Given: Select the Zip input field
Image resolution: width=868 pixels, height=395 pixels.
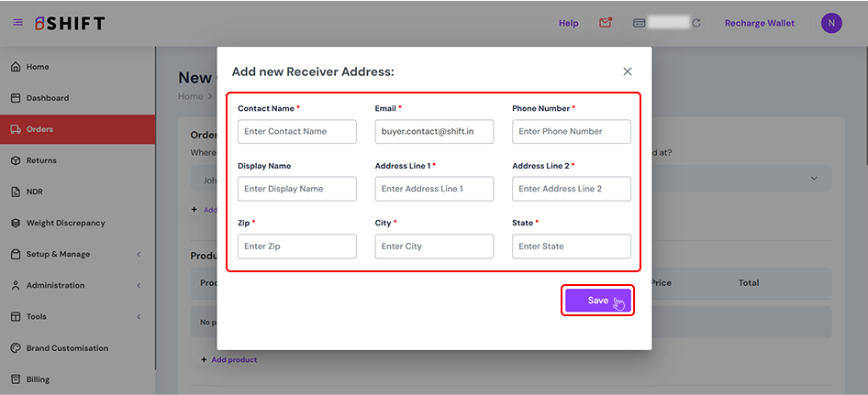Looking at the screenshot, I should tap(296, 247).
